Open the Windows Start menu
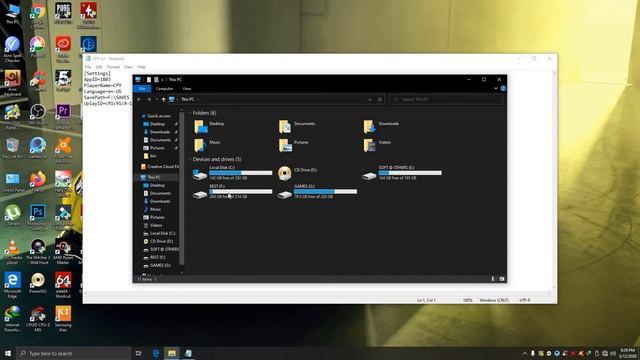 point(8,353)
